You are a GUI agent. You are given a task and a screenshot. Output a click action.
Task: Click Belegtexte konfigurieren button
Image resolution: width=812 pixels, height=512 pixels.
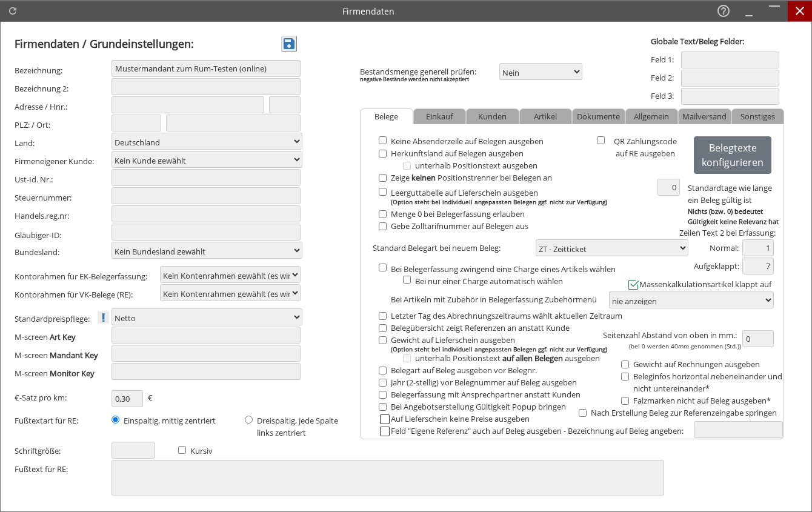point(732,155)
